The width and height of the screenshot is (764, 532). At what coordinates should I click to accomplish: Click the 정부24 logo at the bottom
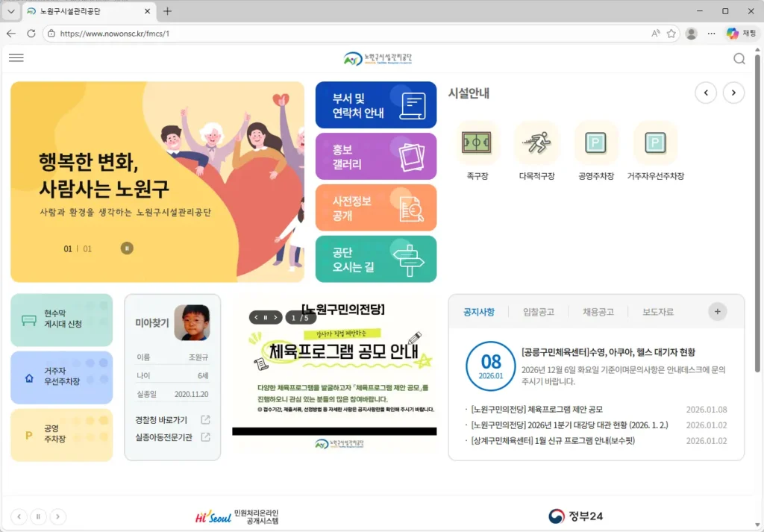(575, 516)
